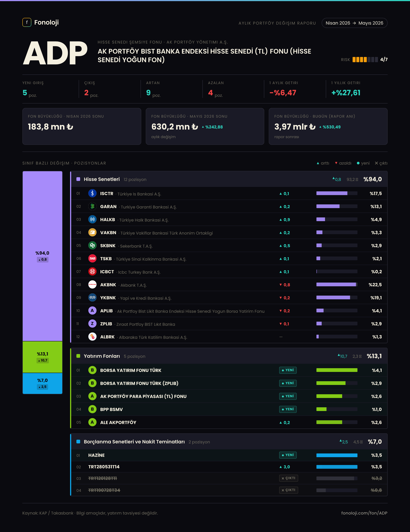Click the YENİ badge on HAZİNE row

tap(288, 455)
